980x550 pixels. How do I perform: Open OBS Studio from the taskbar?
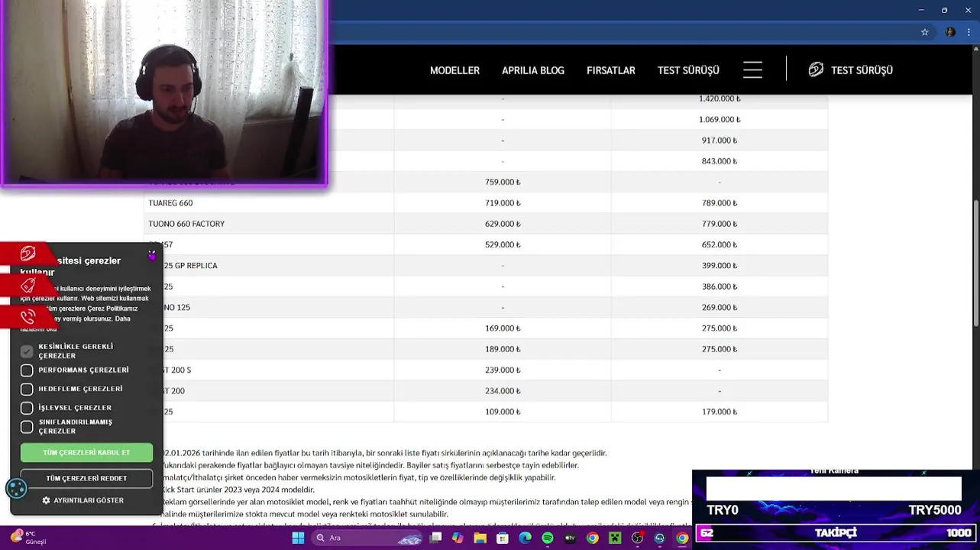click(637, 538)
